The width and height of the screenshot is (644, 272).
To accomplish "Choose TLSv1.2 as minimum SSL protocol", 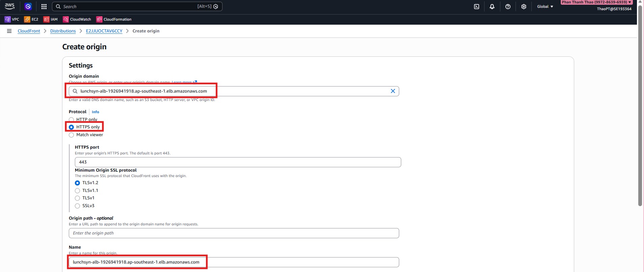I will (x=77, y=183).
